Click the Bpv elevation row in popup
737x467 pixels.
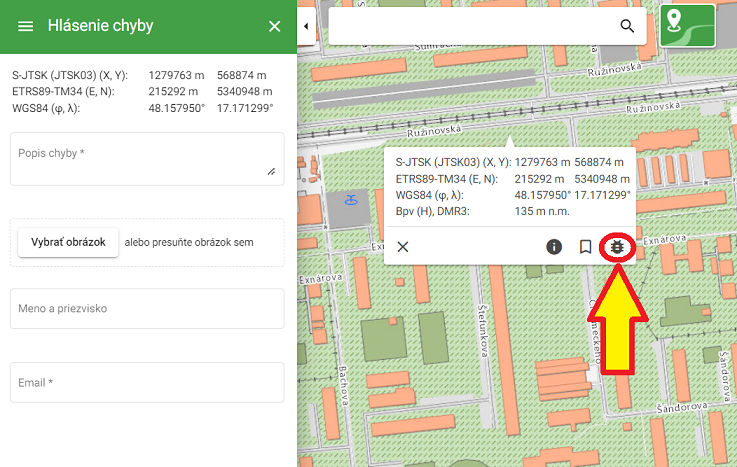tap(510, 212)
